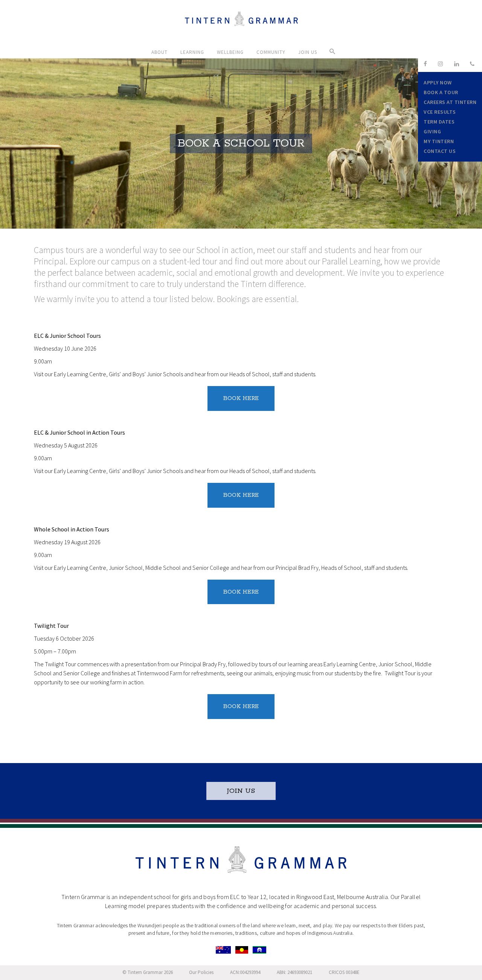Expand the Learning menu
The height and width of the screenshot is (980, 482).
[192, 52]
